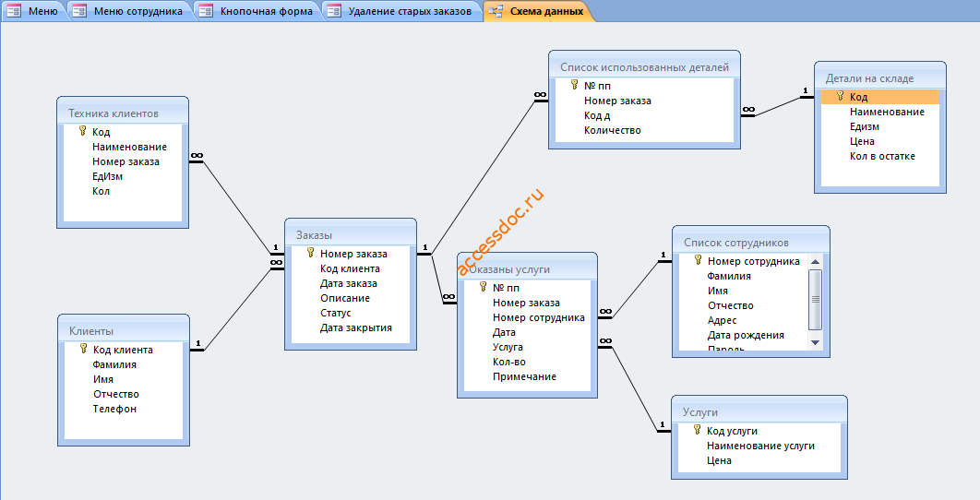Click key icon beside Номер заказа in Заказы
Screen dimensions: 980x500
[x=311, y=253]
